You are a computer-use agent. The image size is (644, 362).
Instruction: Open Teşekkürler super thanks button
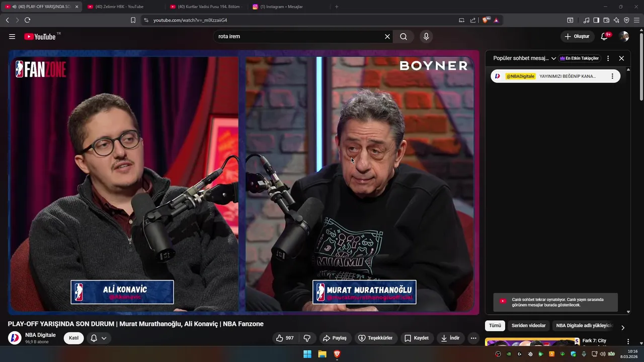[375, 338]
